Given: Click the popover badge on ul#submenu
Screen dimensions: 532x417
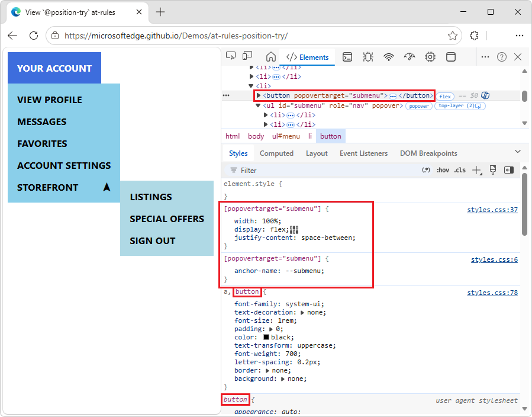Looking at the screenshot, I should [x=419, y=106].
